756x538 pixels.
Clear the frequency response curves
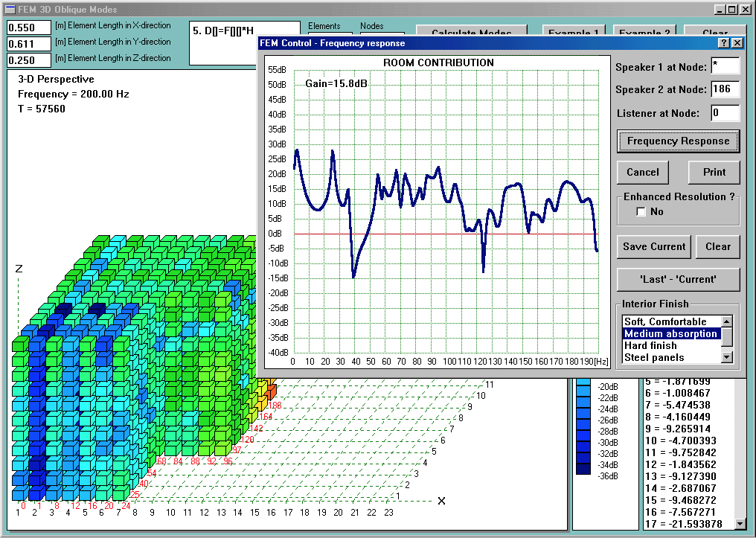[x=718, y=247]
